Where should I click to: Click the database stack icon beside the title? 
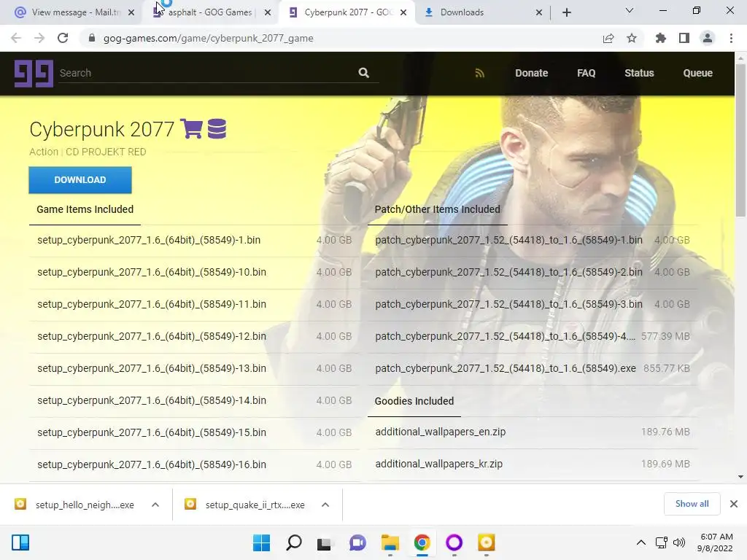[217, 128]
